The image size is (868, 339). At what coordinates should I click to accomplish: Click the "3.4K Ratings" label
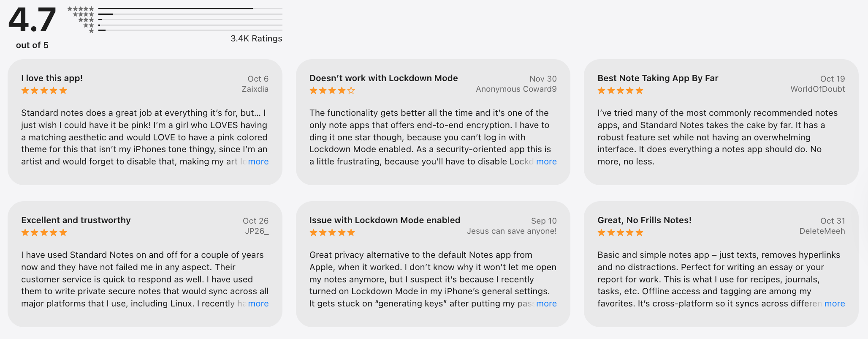[x=256, y=38]
